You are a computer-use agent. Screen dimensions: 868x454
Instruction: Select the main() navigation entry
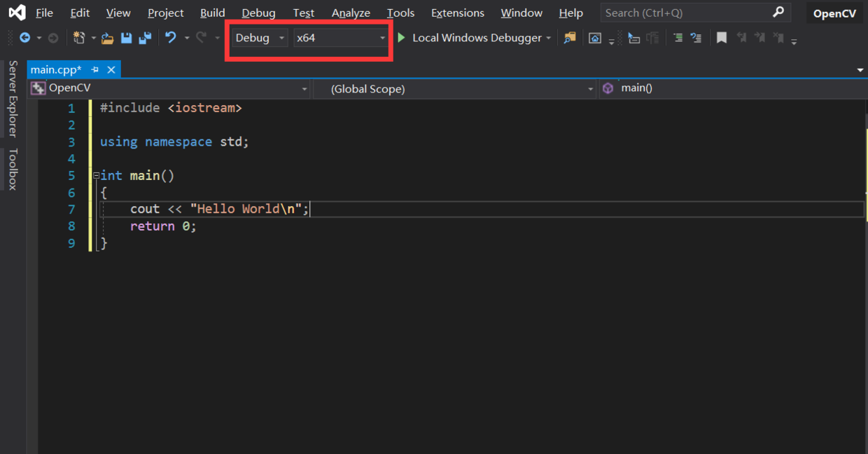click(636, 88)
